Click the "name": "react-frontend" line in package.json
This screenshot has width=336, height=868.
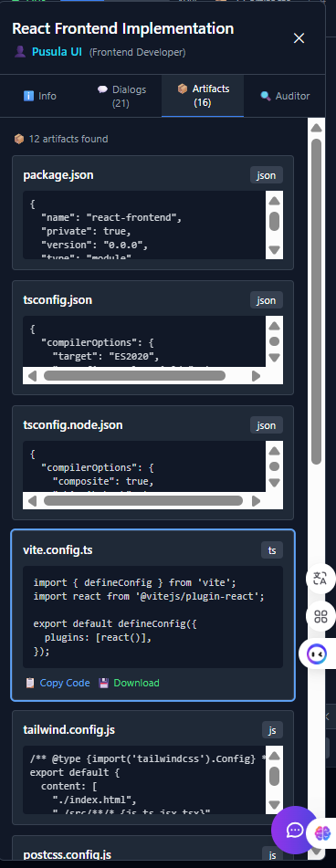111,217
